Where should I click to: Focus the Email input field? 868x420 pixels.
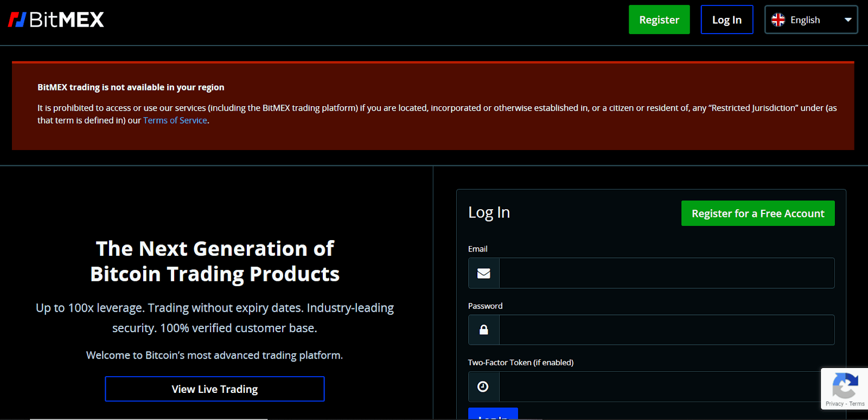pyautogui.click(x=667, y=273)
